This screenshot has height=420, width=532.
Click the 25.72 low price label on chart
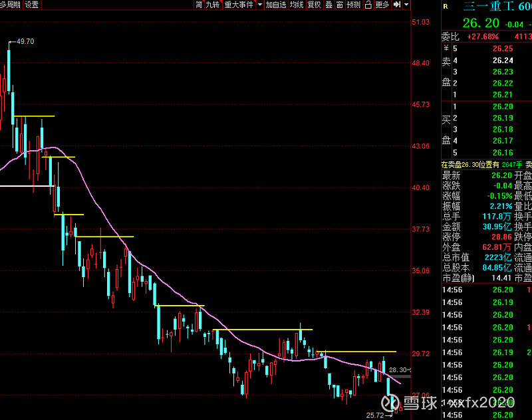point(375,415)
